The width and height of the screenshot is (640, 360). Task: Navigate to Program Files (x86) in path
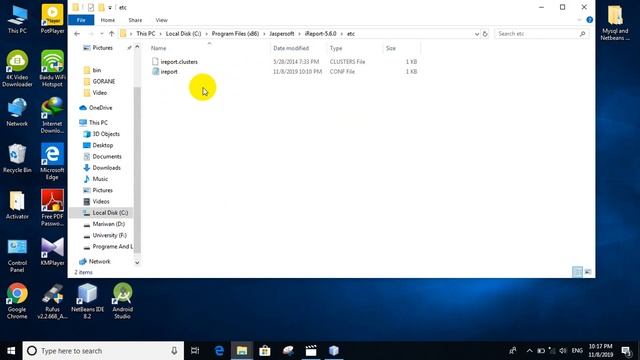tap(235, 34)
